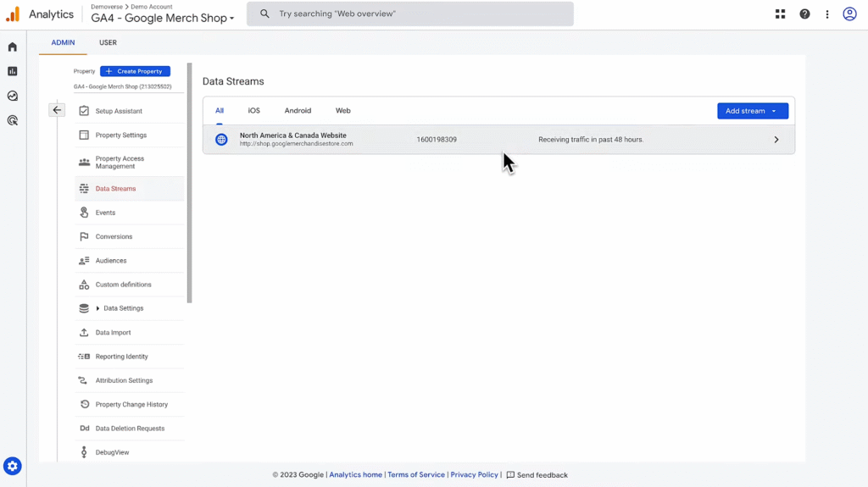This screenshot has height=487, width=868.
Task: Click the Data Streams page heading
Action: pos(233,81)
